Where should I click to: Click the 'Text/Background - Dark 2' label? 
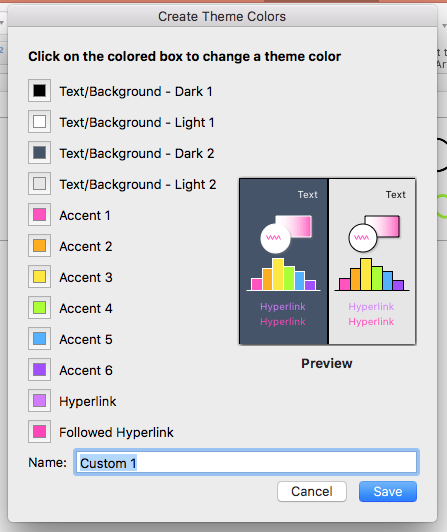[137, 153]
